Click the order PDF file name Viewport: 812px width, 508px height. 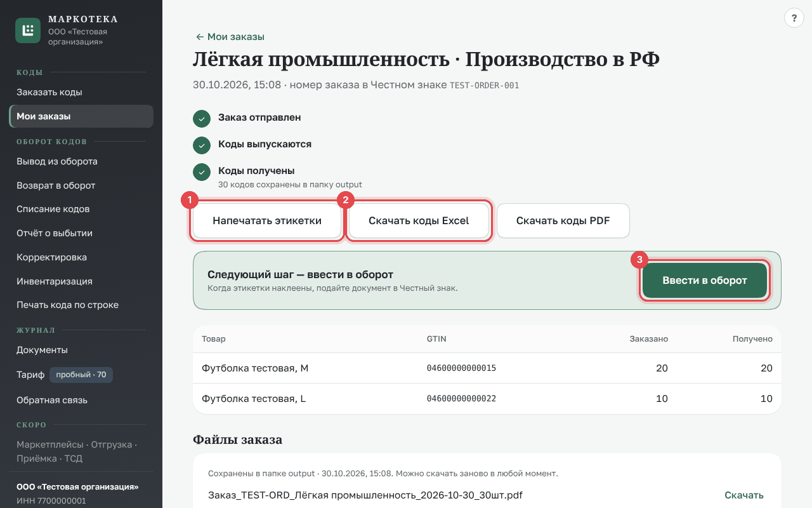[x=365, y=495]
